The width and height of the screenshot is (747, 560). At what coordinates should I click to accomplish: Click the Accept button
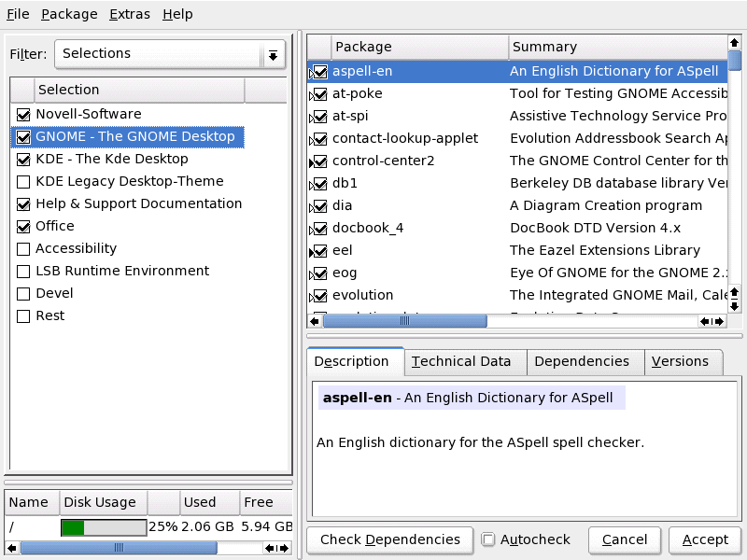point(705,539)
